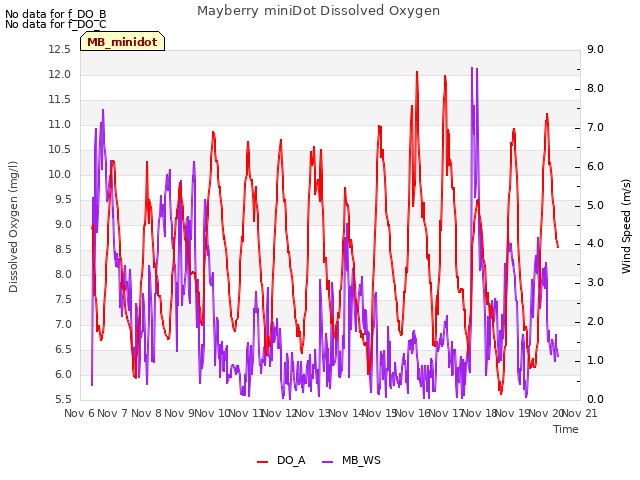Click the 2.0 wind speed tick label
The image size is (640, 480).
coord(595,322)
